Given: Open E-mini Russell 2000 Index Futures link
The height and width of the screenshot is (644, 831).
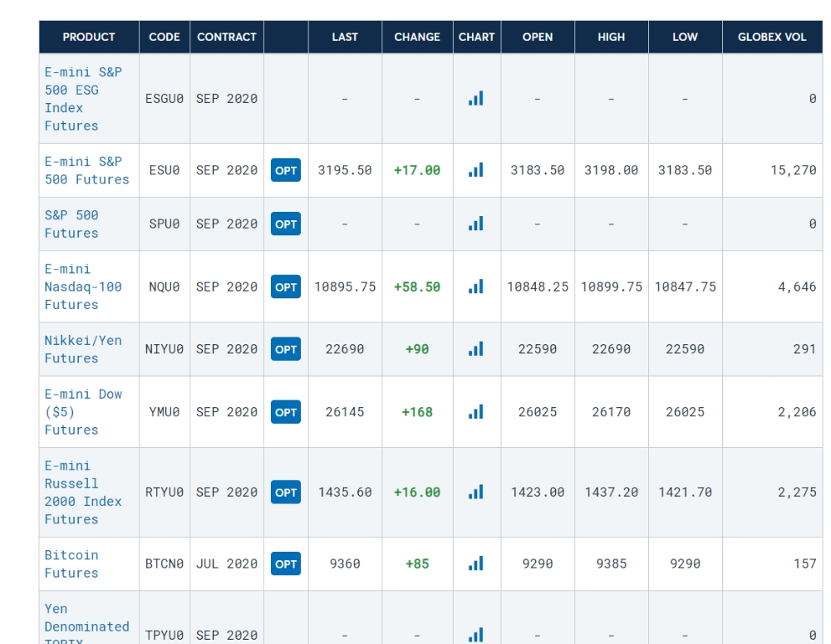Looking at the screenshot, I should tap(83, 492).
